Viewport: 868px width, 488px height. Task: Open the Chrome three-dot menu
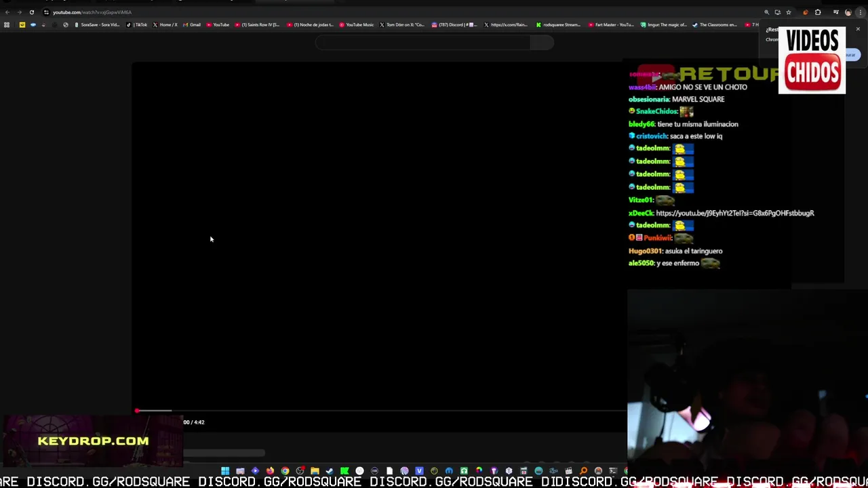(861, 12)
